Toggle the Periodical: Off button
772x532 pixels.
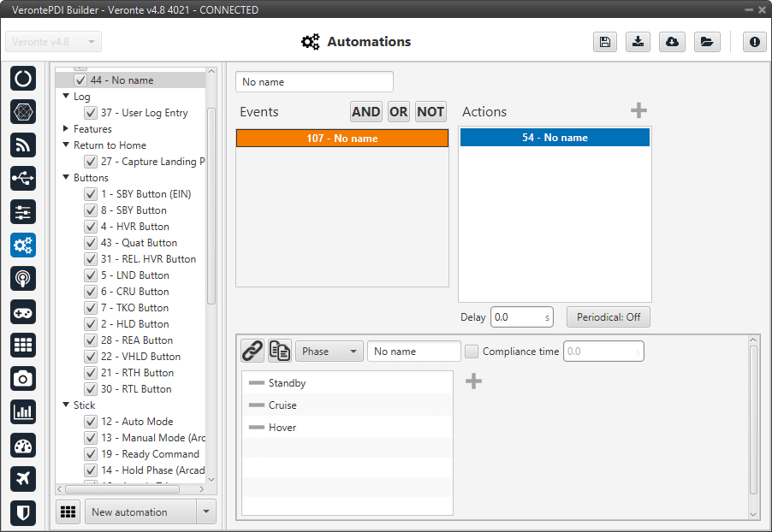(608, 317)
